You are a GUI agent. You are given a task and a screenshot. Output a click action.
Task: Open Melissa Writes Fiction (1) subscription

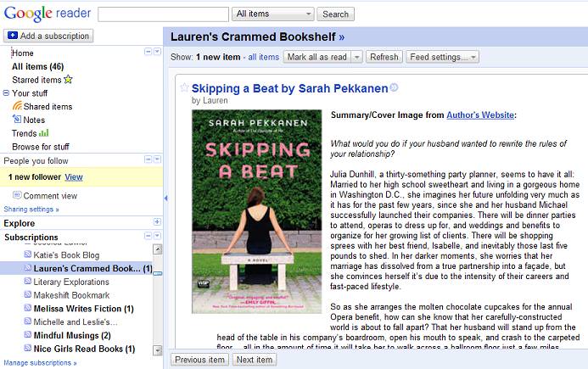click(83, 309)
